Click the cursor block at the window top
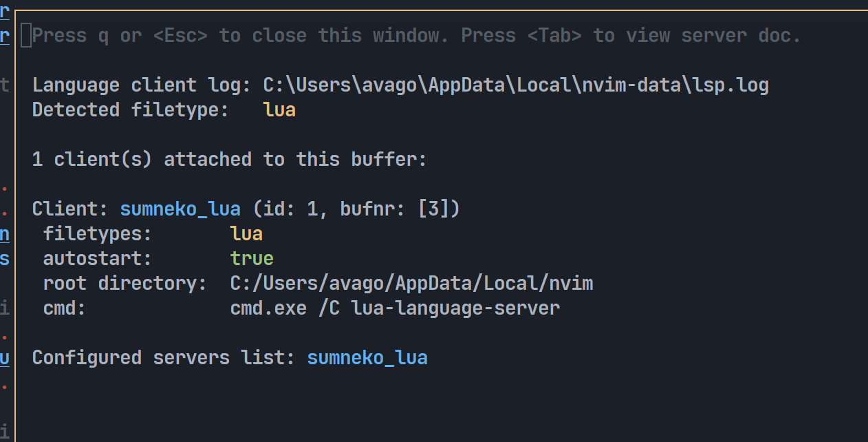Viewport: 868px width, 442px height. (25, 33)
